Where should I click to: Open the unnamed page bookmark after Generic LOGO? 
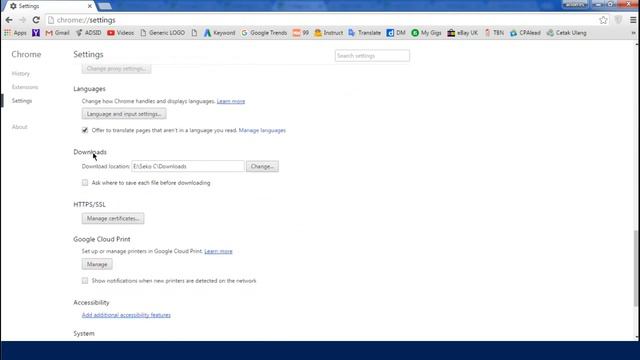[x=194, y=33]
